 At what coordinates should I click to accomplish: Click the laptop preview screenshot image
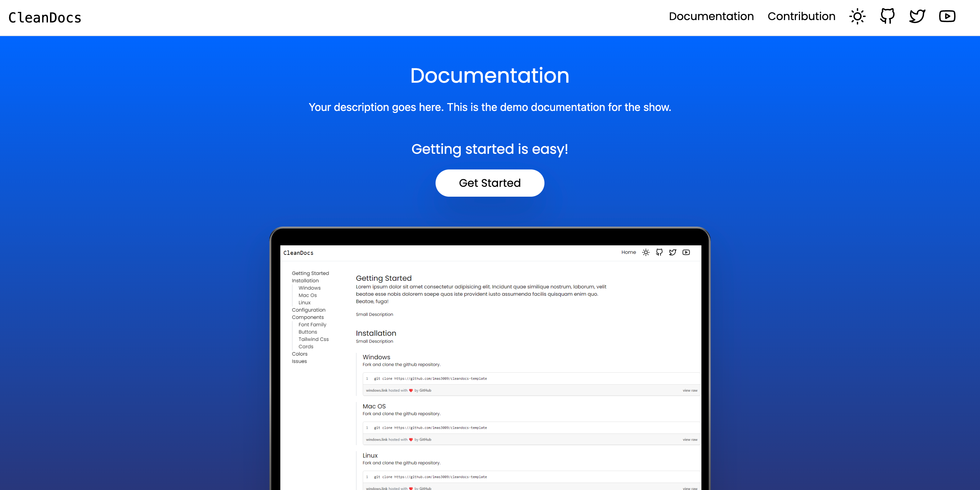click(x=490, y=358)
